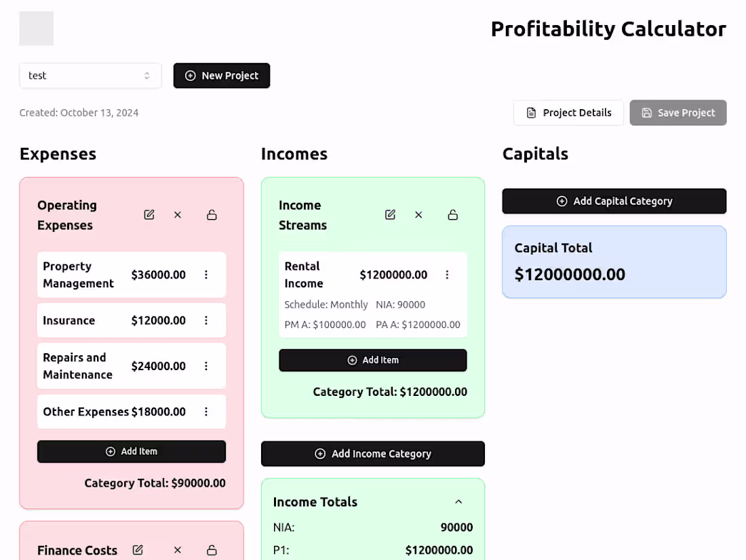
Task: Toggle lock on Finance Costs category
Action: pos(212,550)
